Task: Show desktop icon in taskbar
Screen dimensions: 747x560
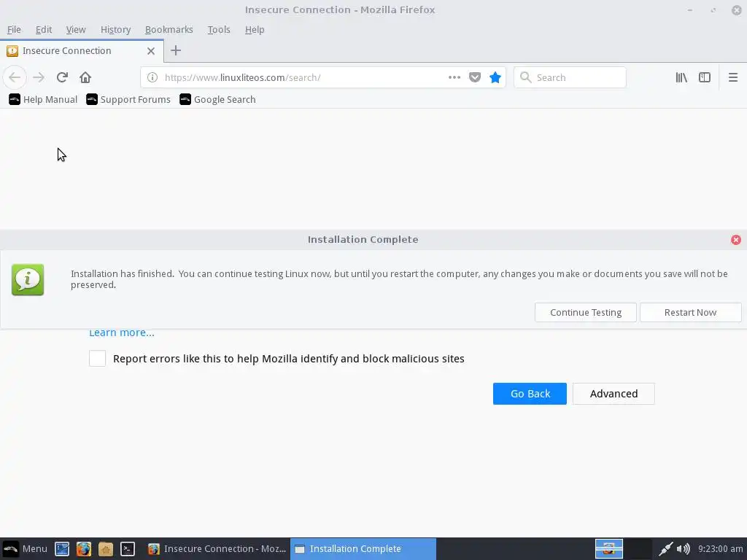Action: coord(62,549)
